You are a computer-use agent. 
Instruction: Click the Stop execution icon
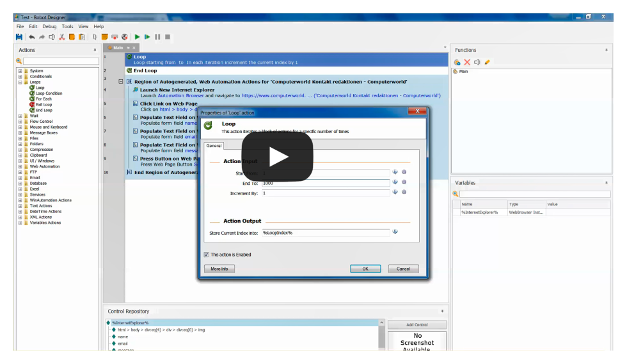168,37
